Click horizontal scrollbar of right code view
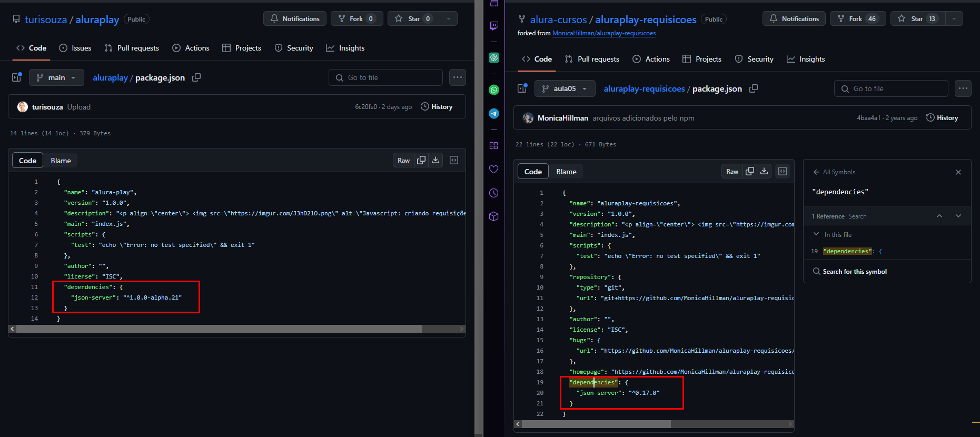Screen dimensions: 980x437 (x=597, y=424)
